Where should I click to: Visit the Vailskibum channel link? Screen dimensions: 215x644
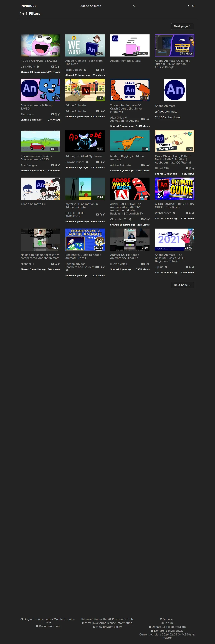pos(28,67)
